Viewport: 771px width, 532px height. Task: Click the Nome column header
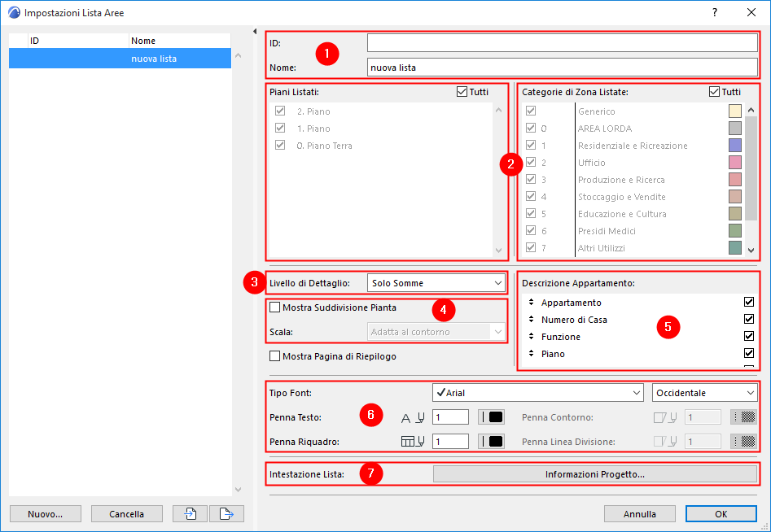179,41
